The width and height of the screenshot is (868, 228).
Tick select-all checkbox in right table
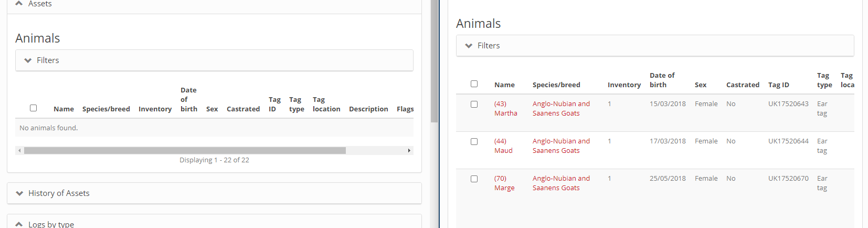[474, 84]
